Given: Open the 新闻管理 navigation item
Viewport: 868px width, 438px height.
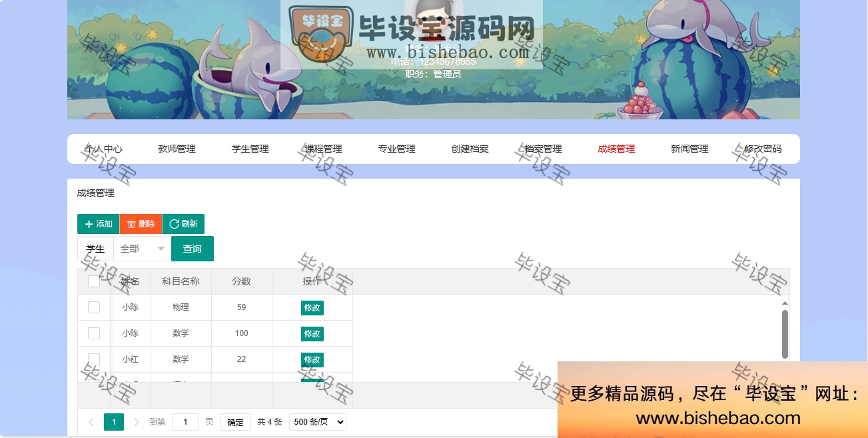Looking at the screenshot, I should tap(689, 149).
